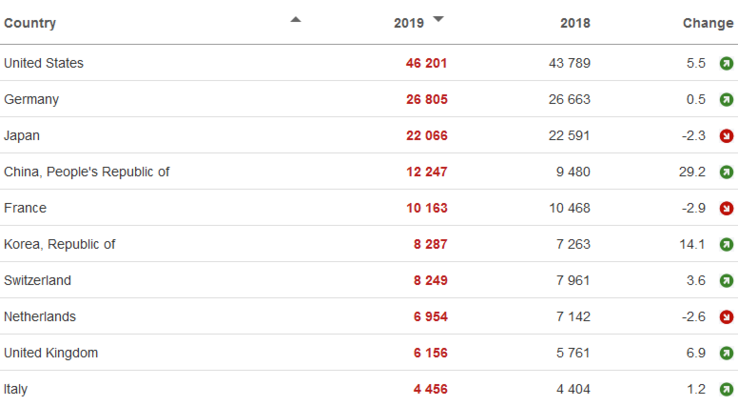
Task: Select the Country column header
Action: pos(30,23)
